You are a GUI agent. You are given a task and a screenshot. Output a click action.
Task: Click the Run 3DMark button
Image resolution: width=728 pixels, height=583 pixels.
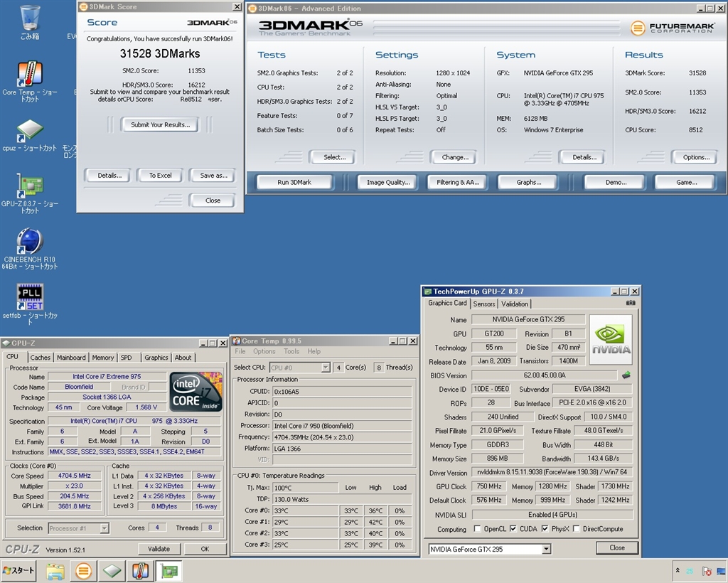tap(294, 183)
